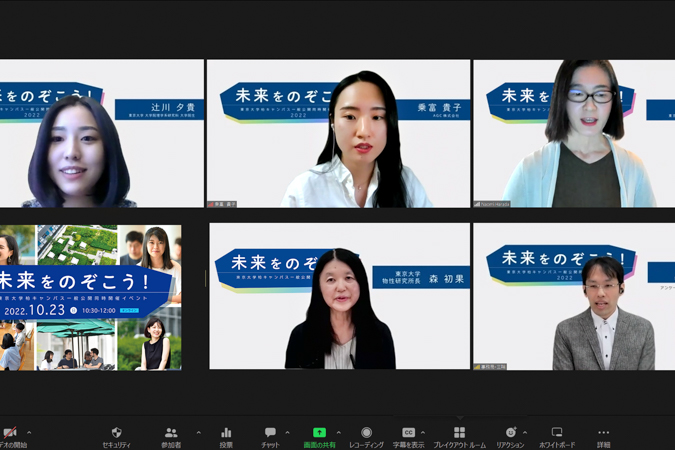This screenshot has width=675, height=450.
Task: Start recording with レコーディング button
Action: pos(366,438)
